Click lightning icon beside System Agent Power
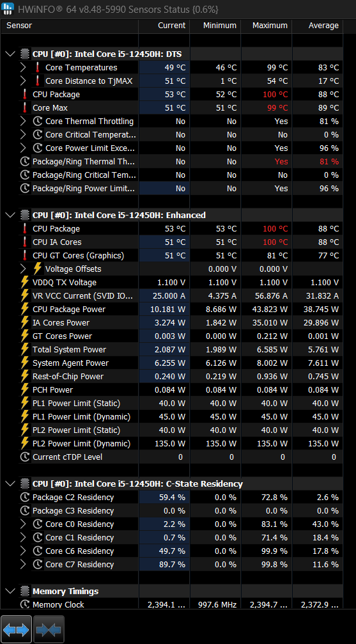The height and width of the screenshot is (644, 356). (25, 363)
